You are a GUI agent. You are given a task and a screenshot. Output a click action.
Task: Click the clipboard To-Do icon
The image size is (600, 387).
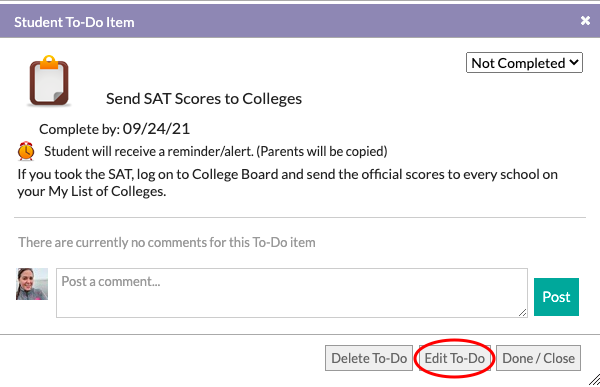(x=49, y=81)
